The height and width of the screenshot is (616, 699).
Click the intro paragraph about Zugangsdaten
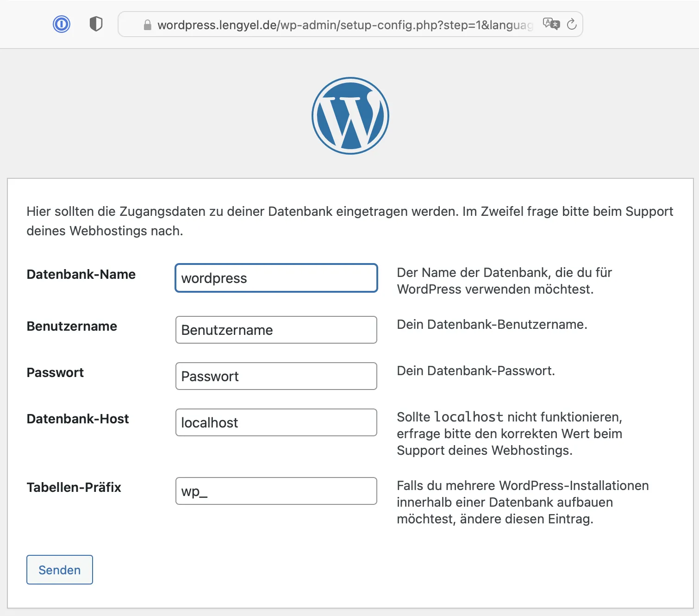click(349, 221)
